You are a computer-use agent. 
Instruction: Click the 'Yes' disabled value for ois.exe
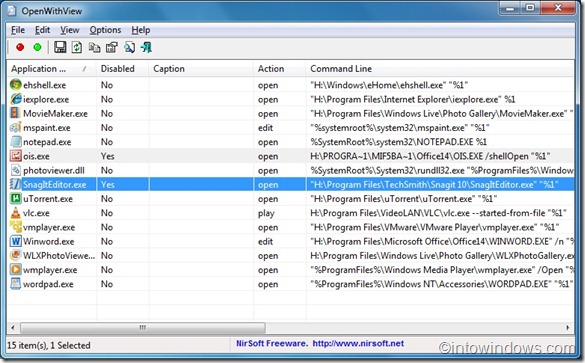point(107,156)
